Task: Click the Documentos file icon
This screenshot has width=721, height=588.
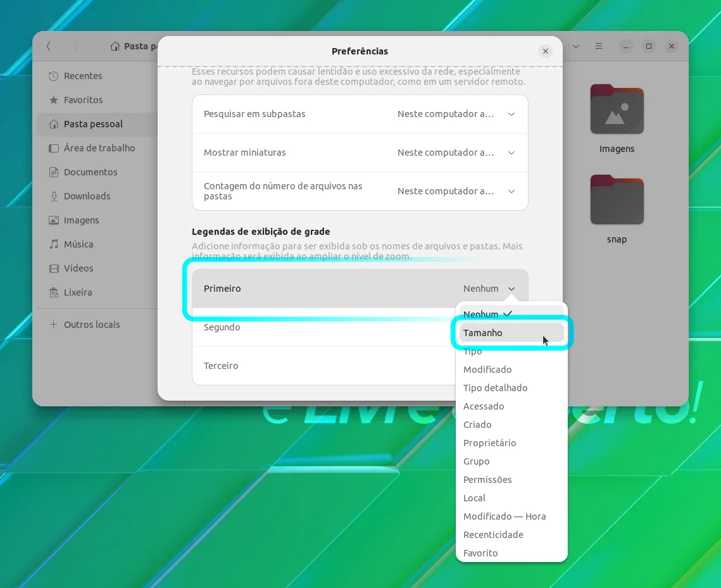Action: 54,172
